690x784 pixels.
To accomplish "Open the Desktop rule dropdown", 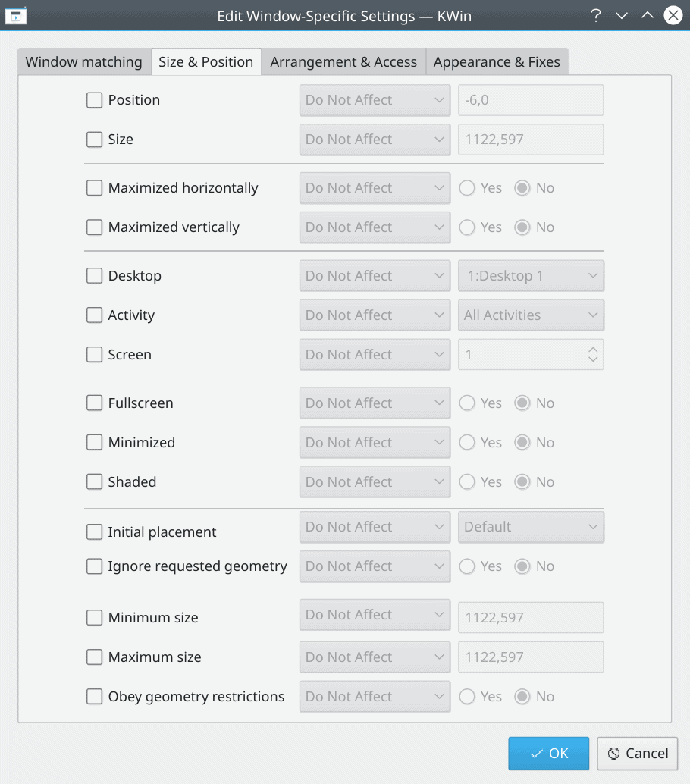I will pyautogui.click(x=375, y=275).
